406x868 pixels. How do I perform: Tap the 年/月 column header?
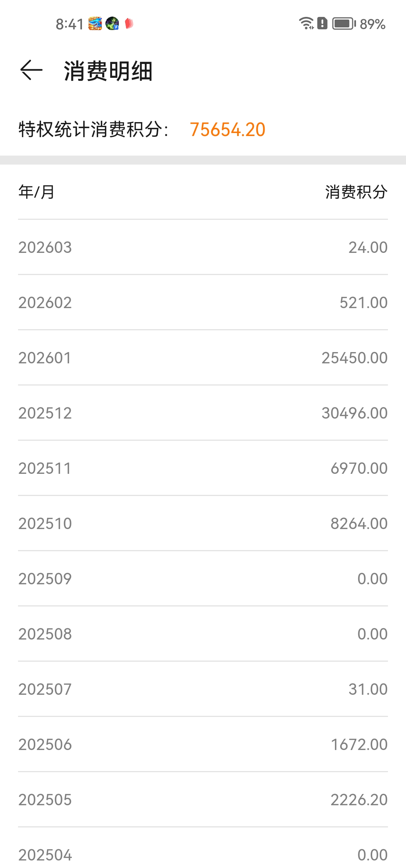[36, 192]
